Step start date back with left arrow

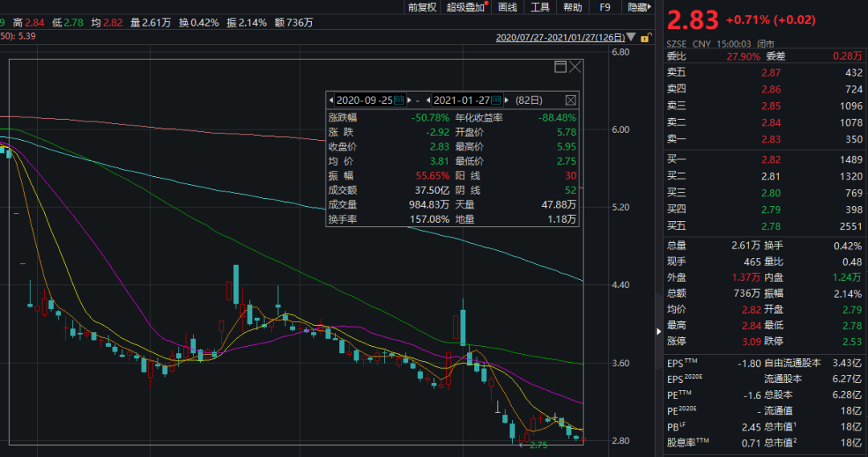(x=330, y=101)
